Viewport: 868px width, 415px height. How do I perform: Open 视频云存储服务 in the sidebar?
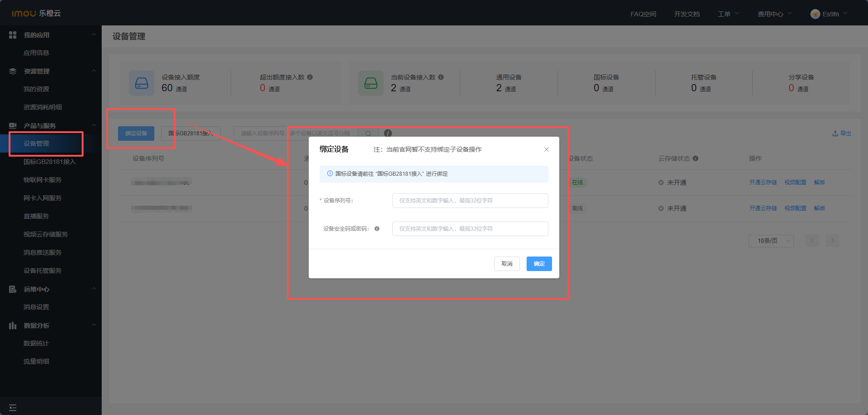pyautogui.click(x=46, y=234)
